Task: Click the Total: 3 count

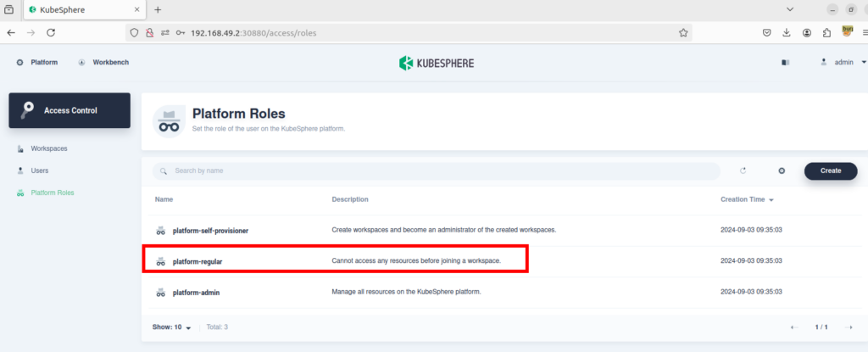Action: (217, 327)
